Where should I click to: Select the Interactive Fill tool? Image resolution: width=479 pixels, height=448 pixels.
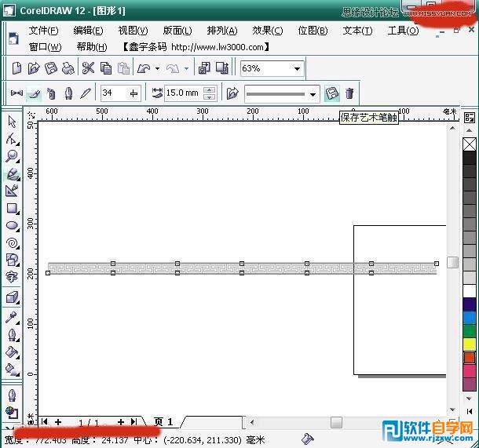[x=12, y=370]
